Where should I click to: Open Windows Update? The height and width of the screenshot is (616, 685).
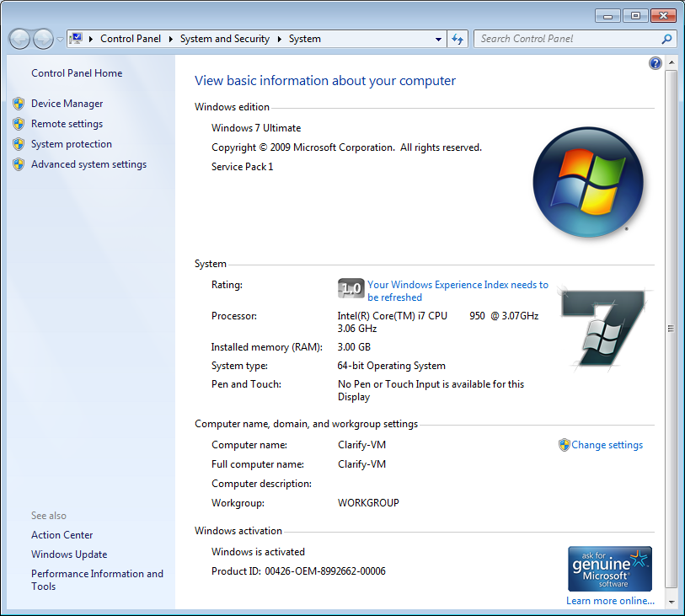[69, 554]
